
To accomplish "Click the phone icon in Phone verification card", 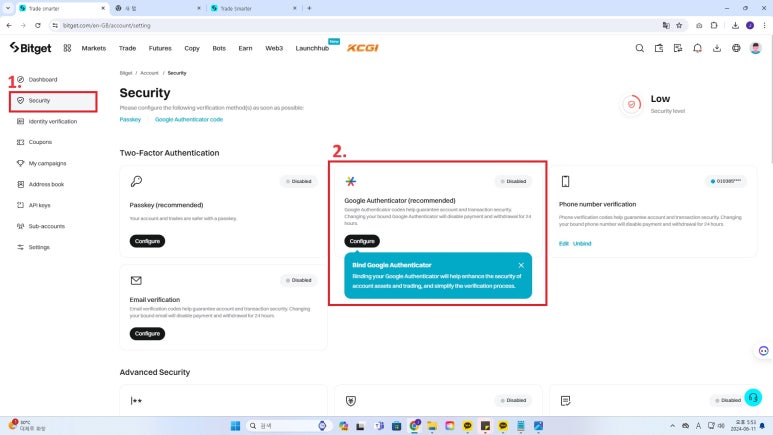I will click(565, 181).
